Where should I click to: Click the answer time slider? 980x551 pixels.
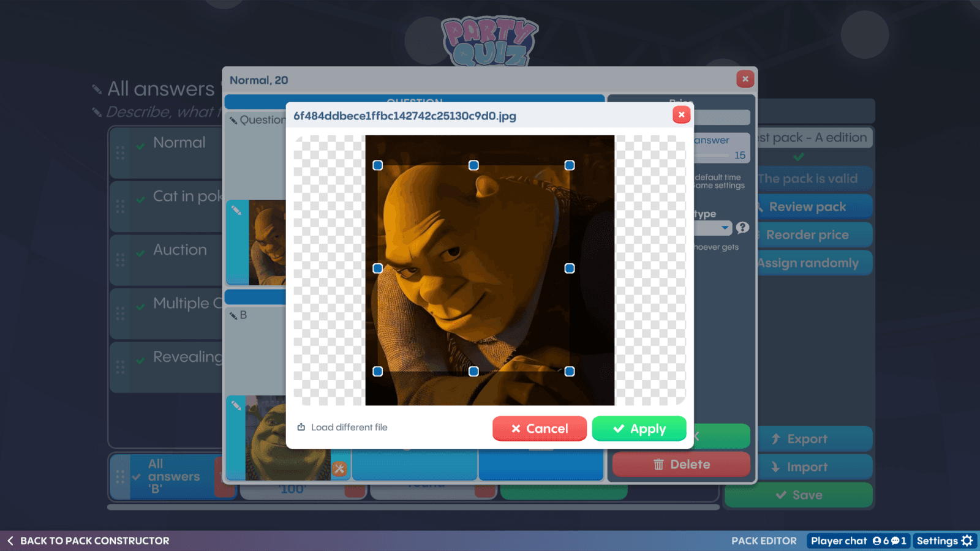point(712,156)
